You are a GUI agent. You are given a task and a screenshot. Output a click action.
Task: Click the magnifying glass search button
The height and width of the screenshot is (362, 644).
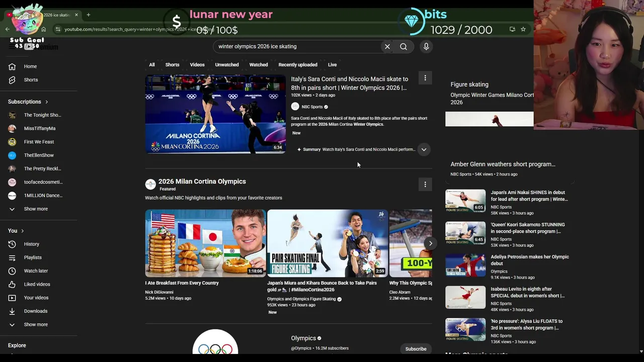404,46
